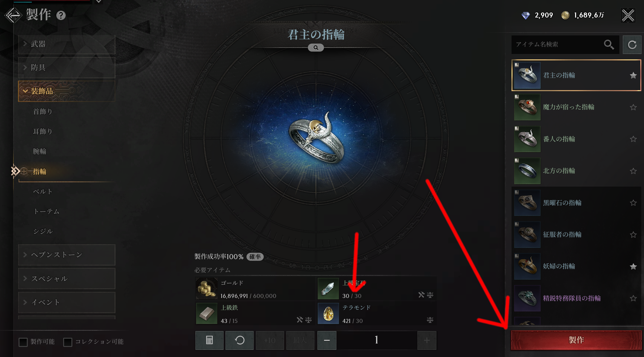This screenshot has height=357, width=644.
Task: Click the craft hammer icon for 上級鉄
Action: (300, 320)
